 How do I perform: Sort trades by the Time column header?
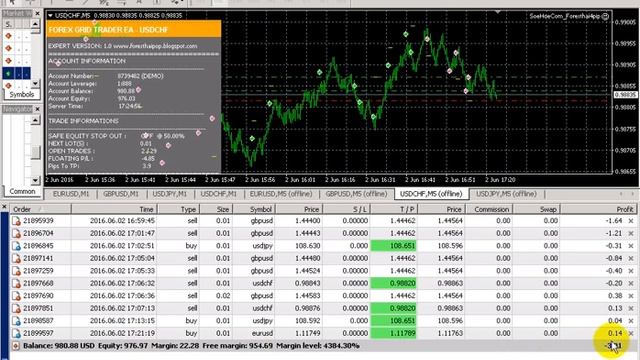(114, 209)
